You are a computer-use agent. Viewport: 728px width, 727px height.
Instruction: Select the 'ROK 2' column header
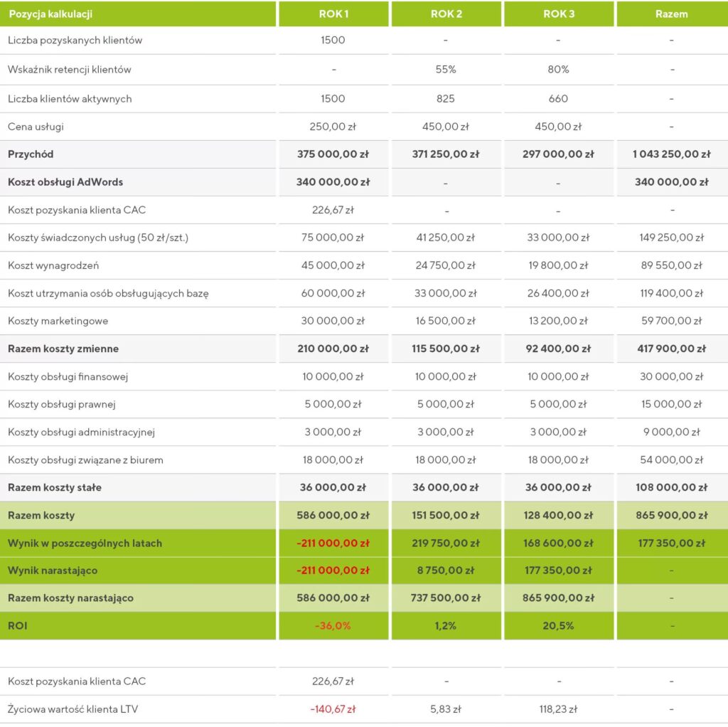[x=446, y=14]
